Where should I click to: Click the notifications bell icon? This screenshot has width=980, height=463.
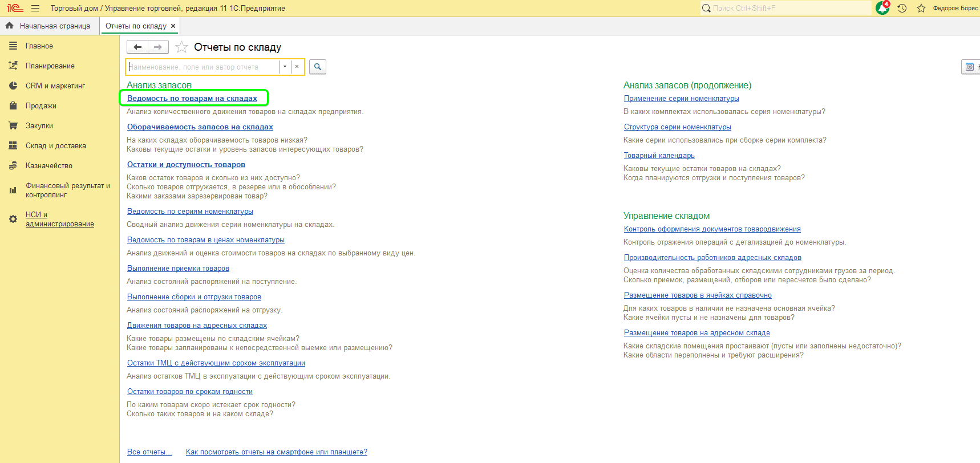882,8
